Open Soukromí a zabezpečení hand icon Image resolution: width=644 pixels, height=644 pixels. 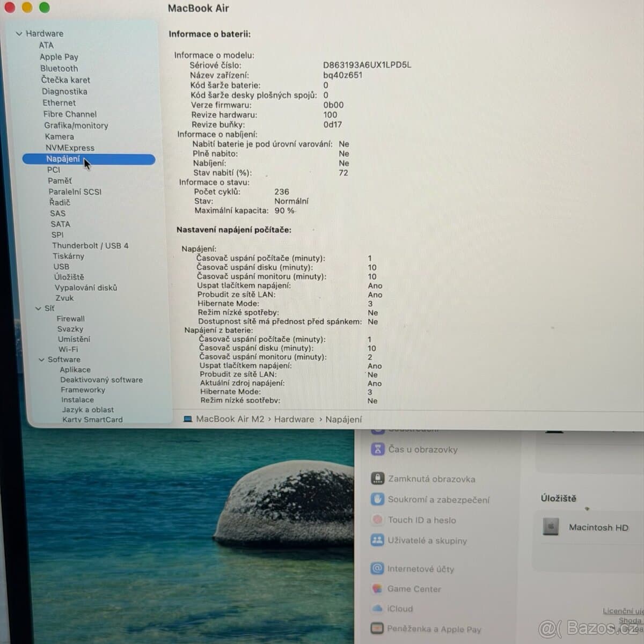378,500
